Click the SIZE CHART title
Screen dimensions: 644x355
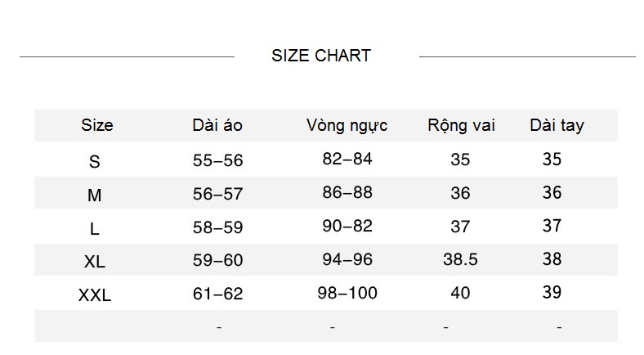(321, 56)
